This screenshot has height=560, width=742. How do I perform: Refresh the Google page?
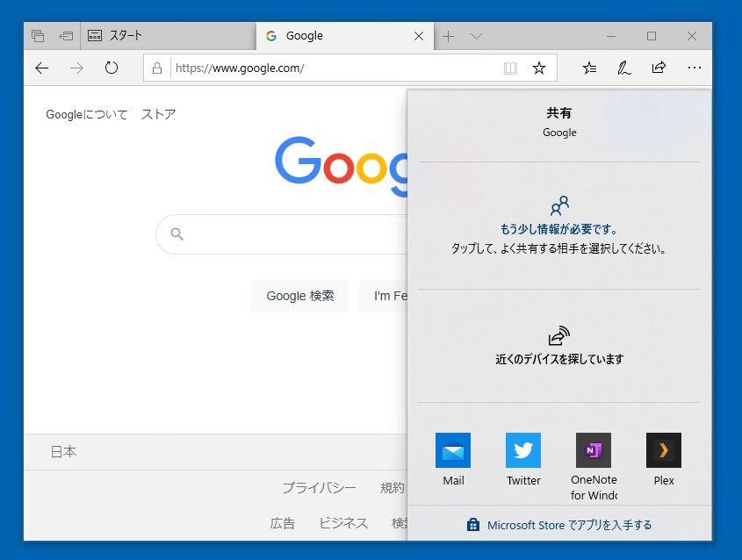[x=112, y=68]
